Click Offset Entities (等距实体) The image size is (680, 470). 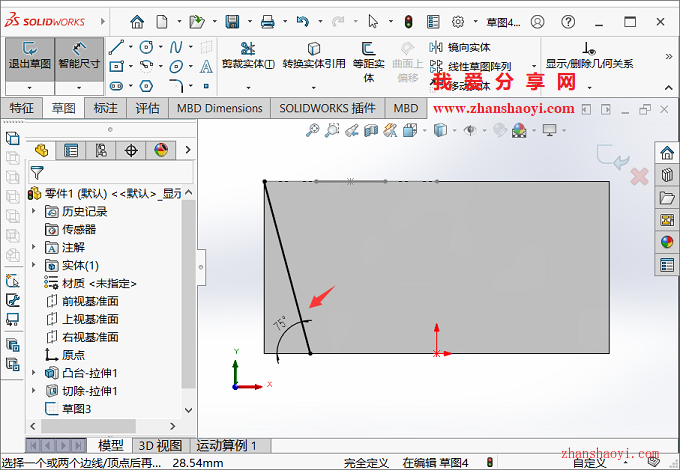click(369, 62)
